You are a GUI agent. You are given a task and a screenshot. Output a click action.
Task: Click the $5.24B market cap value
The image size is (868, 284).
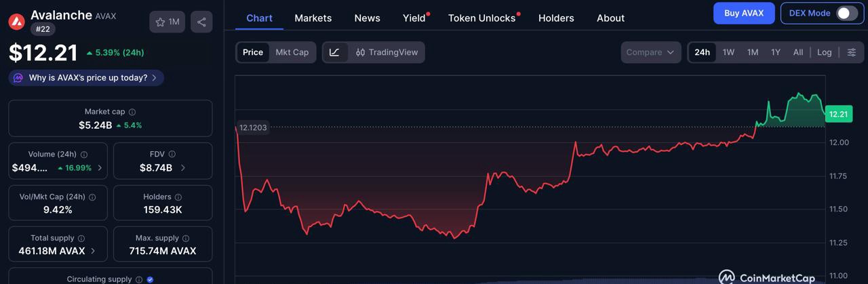pyautogui.click(x=95, y=125)
